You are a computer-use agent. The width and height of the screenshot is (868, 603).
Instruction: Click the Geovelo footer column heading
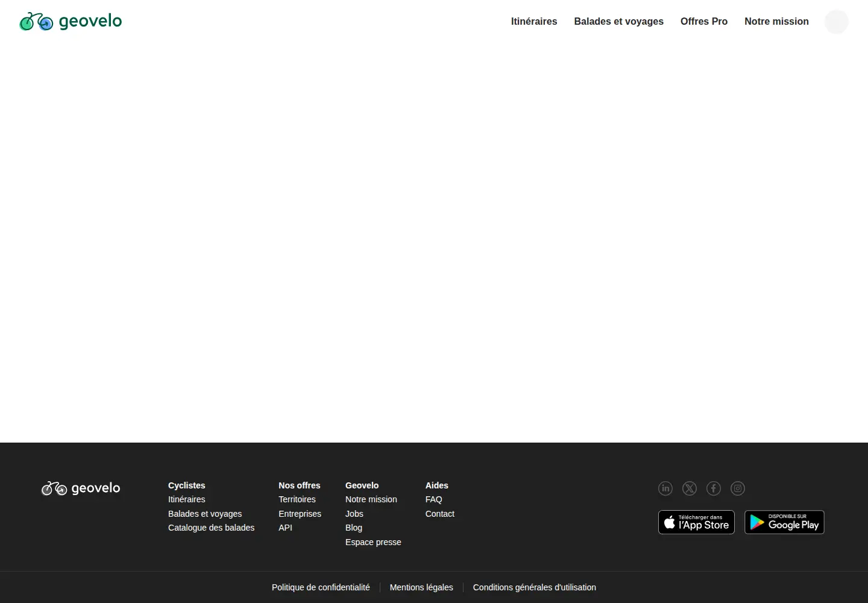(x=362, y=485)
